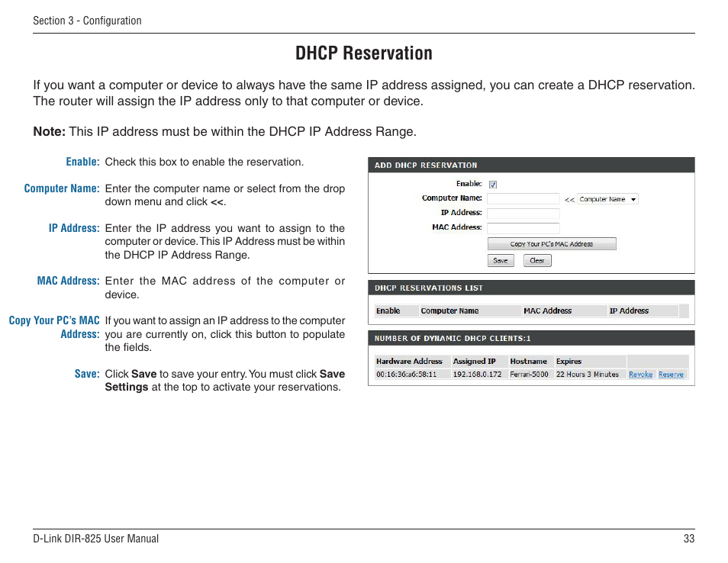This screenshot has width=728, height=563.
Task: Click the DHCP RESERVATIONS LIST panel title
Action: click(429, 288)
